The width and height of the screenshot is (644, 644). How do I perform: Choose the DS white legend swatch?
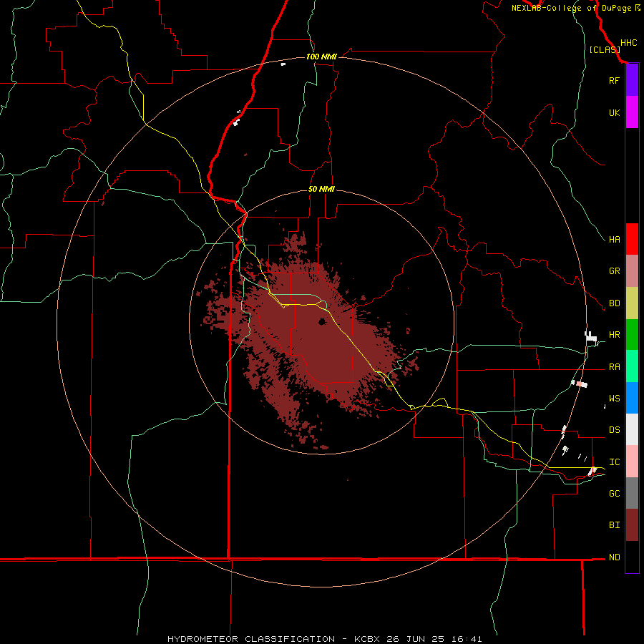coord(632,429)
